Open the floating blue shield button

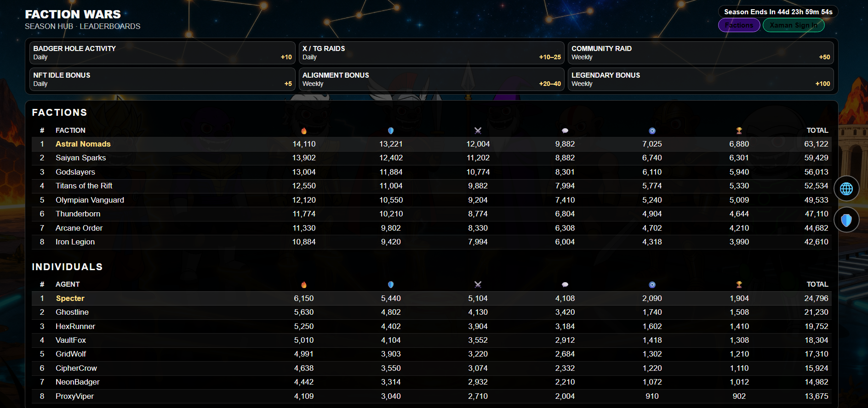(846, 220)
